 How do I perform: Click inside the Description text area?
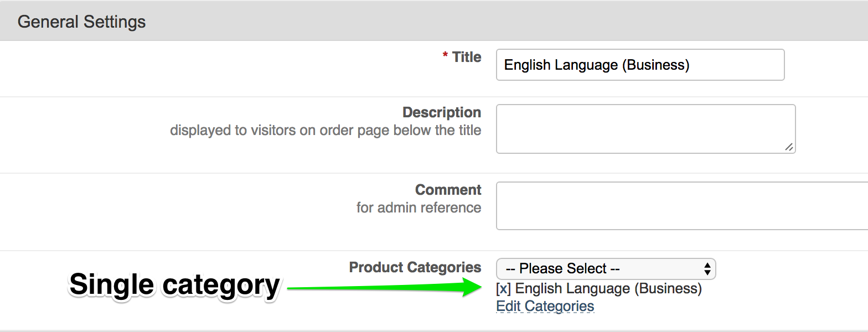[645, 129]
